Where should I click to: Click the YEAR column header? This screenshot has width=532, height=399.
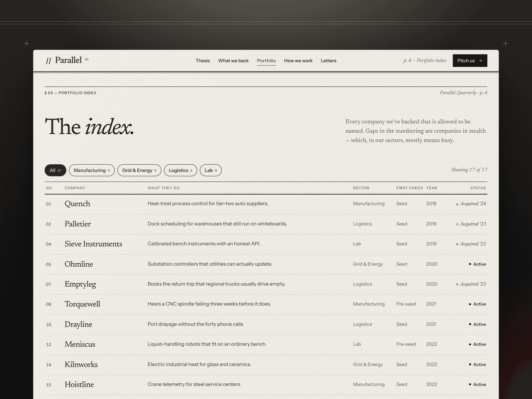[432, 188]
